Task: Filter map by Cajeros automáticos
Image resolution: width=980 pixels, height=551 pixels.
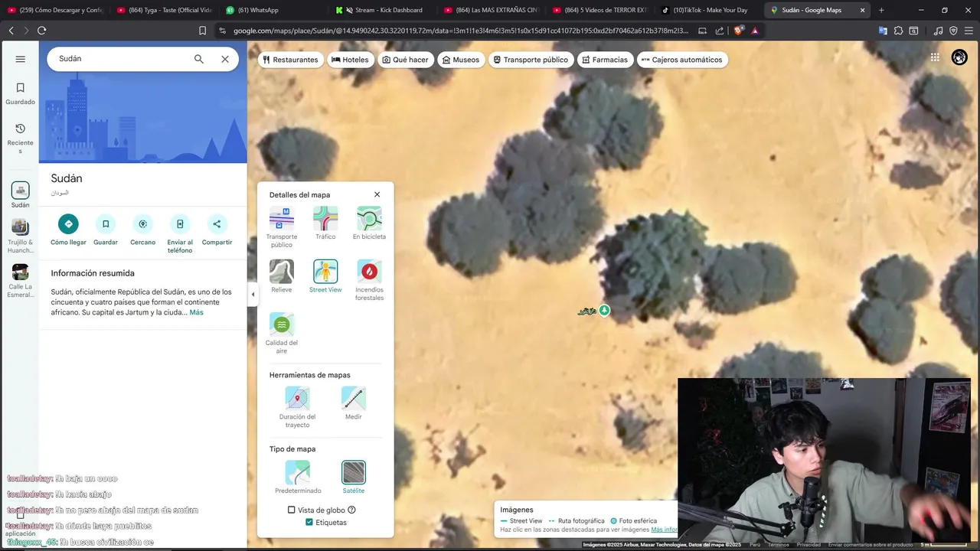Action: click(x=682, y=60)
